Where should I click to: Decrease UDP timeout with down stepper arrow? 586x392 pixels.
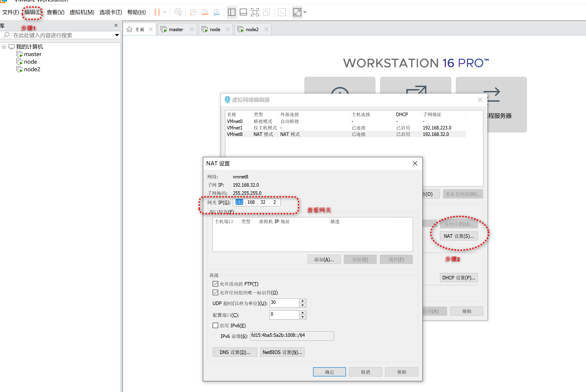pyautogui.click(x=303, y=305)
